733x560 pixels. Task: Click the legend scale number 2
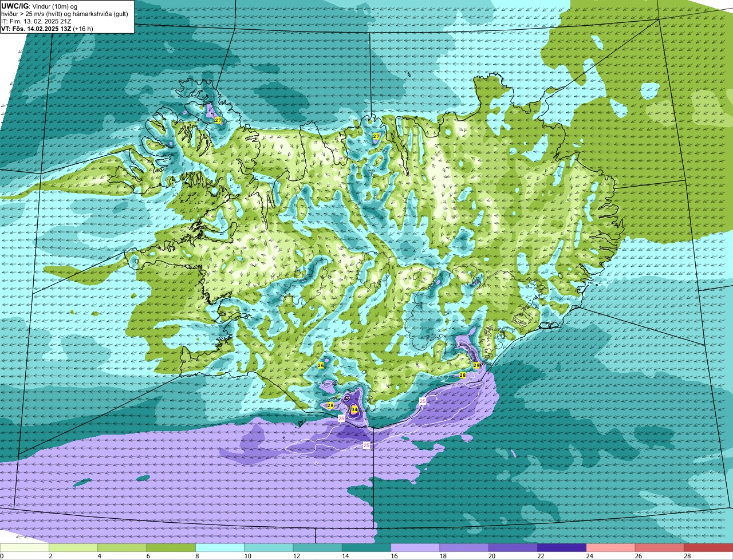pos(50,556)
